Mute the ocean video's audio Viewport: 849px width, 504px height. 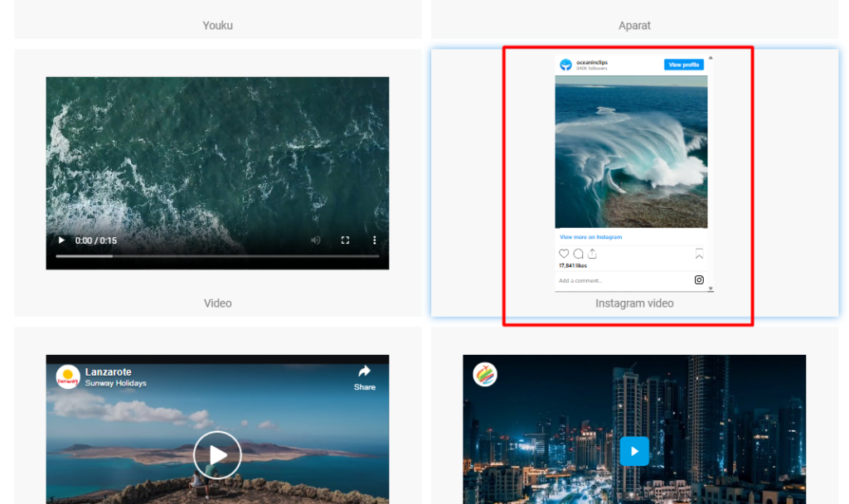315,240
